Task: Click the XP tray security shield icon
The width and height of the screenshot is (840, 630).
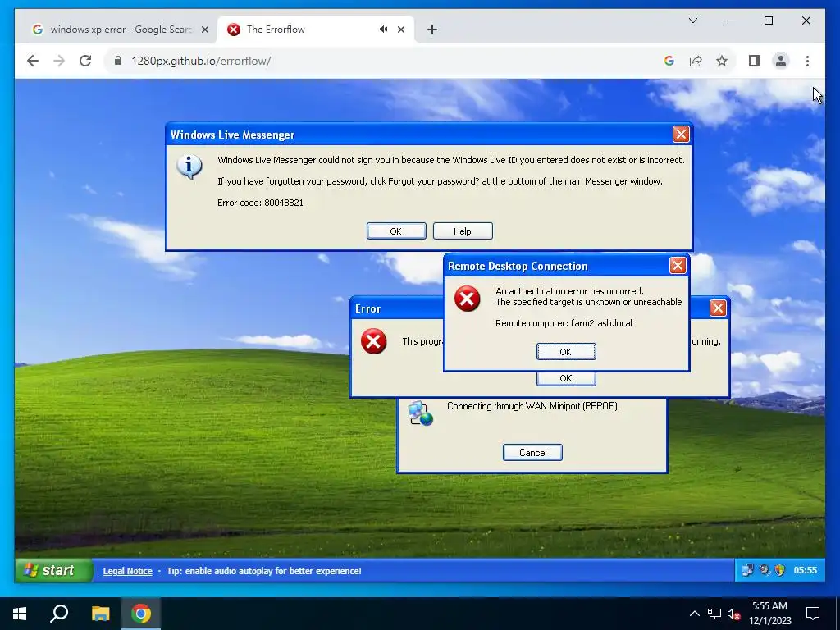Action: tap(779, 570)
